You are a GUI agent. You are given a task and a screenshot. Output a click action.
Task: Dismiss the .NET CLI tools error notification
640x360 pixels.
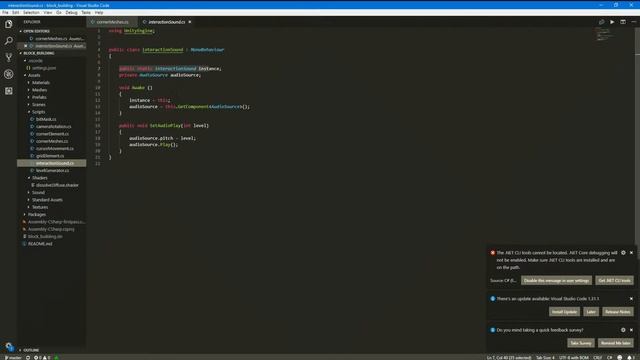631,253
